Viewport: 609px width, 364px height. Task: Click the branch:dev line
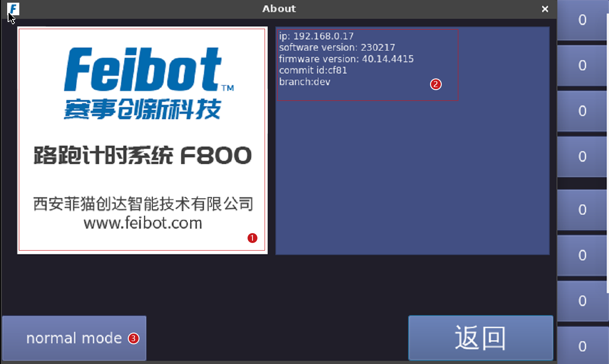304,82
